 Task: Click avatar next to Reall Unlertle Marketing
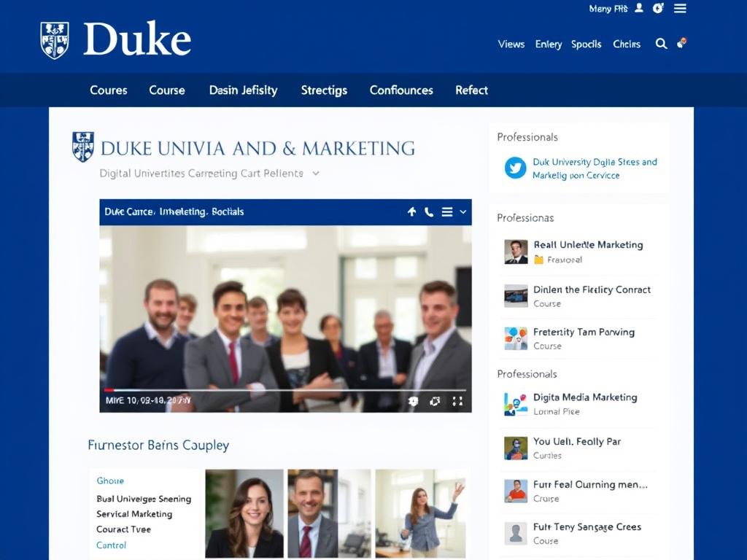point(516,252)
